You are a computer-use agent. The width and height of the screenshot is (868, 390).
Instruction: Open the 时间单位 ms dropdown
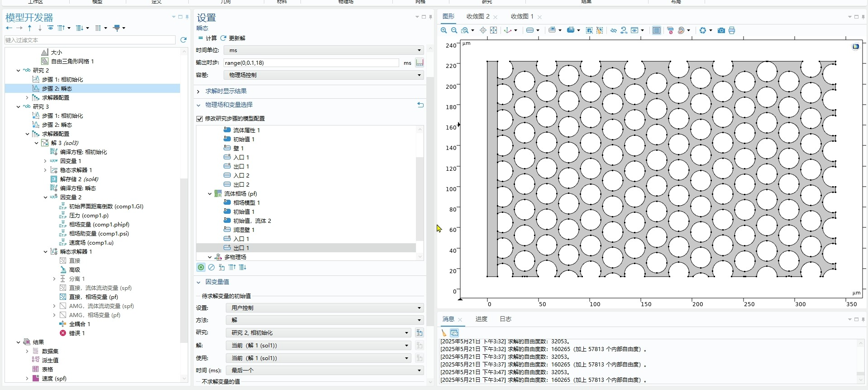[324, 50]
